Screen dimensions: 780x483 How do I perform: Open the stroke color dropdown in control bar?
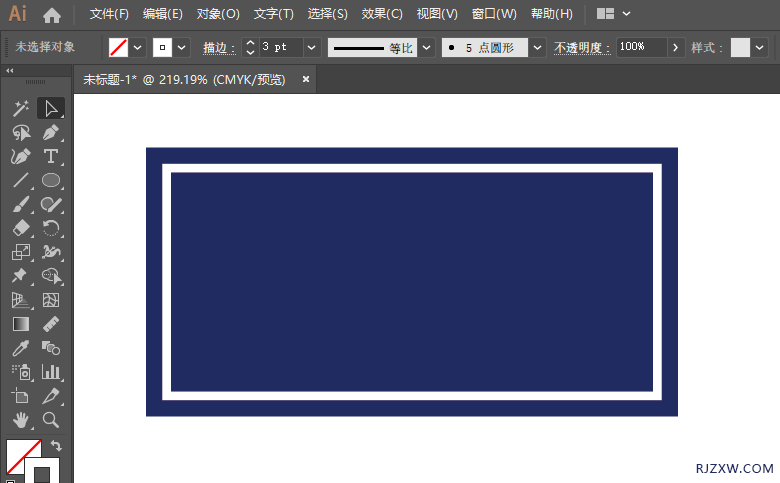[182, 48]
